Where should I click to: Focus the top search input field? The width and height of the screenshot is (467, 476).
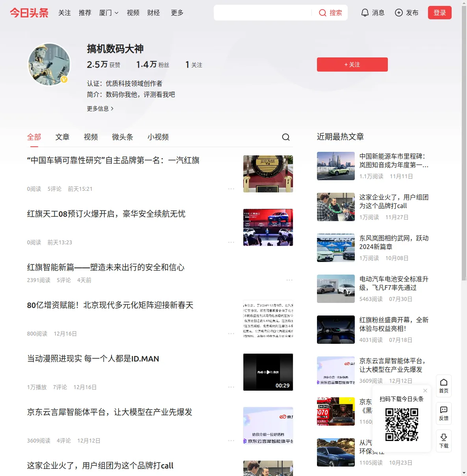pyautogui.click(x=263, y=13)
